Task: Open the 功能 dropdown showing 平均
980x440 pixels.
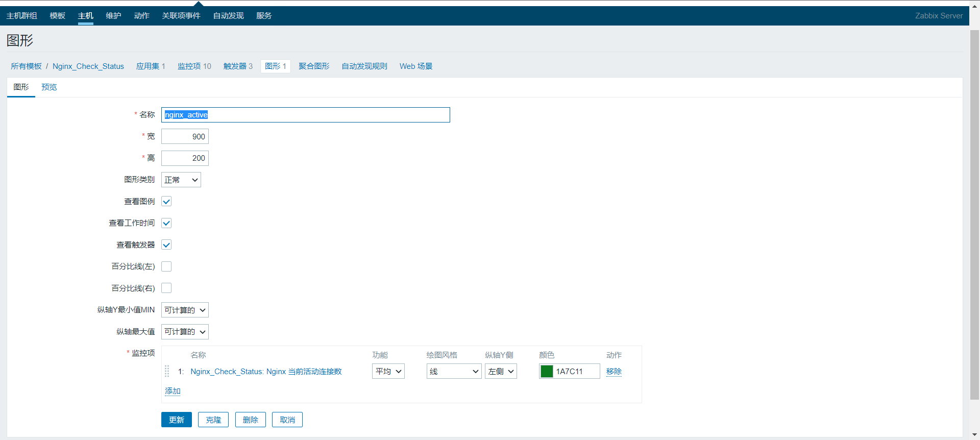Action: 388,371
